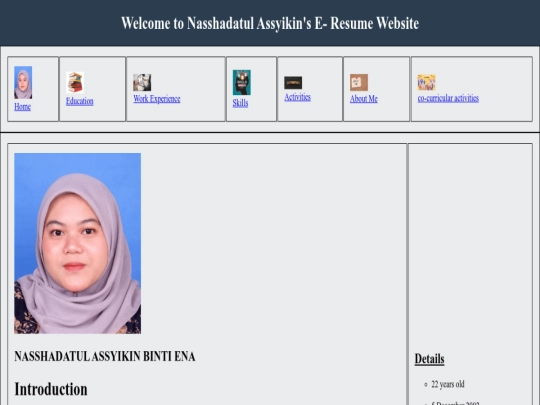This screenshot has width=540, height=405.
Task: Click the About Me corkboard icon
Action: click(359, 82)
